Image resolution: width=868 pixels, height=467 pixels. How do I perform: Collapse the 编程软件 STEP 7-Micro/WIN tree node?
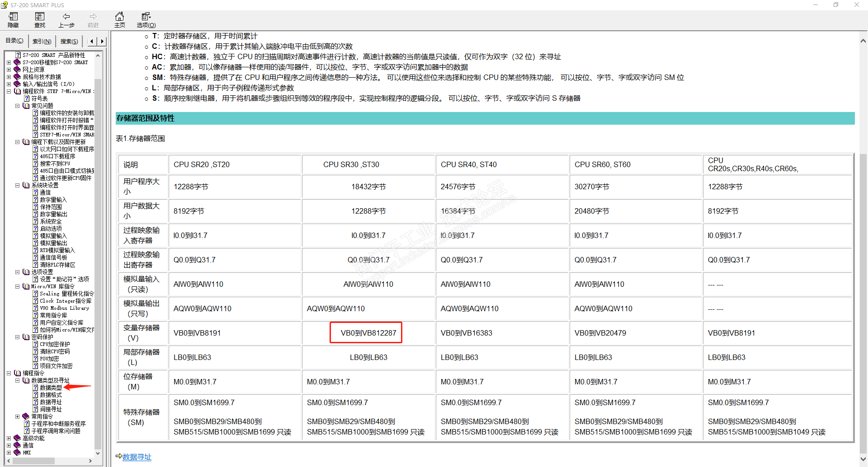[9, 91]
